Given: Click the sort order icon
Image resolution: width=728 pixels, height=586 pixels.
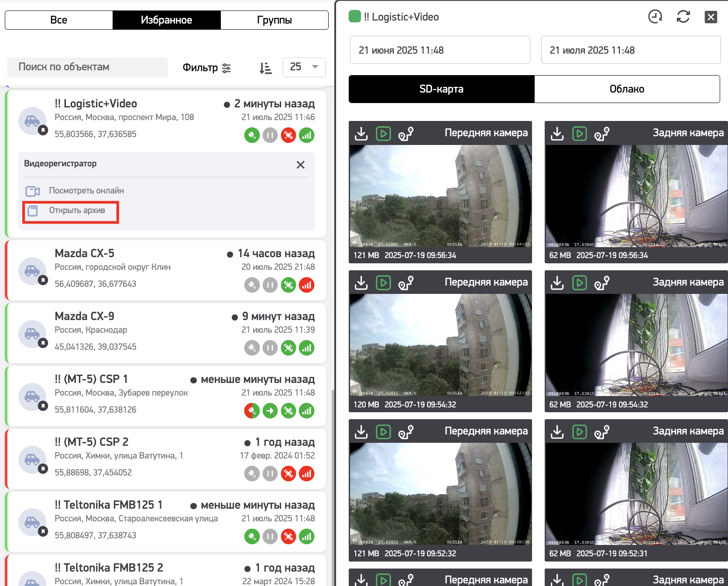Looking at the screenshot, I should click(x=266, y=68).
